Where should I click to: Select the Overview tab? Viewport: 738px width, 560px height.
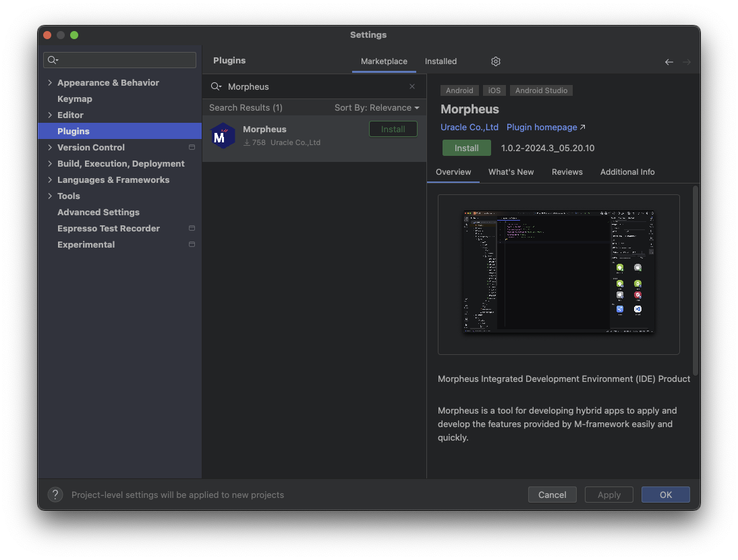[x=453, y=172]
